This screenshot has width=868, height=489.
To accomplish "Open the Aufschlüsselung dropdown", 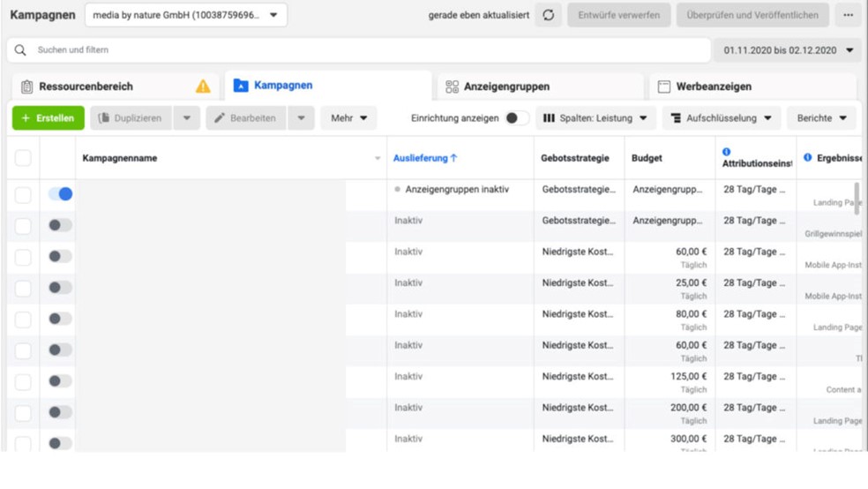I will 722,118.
